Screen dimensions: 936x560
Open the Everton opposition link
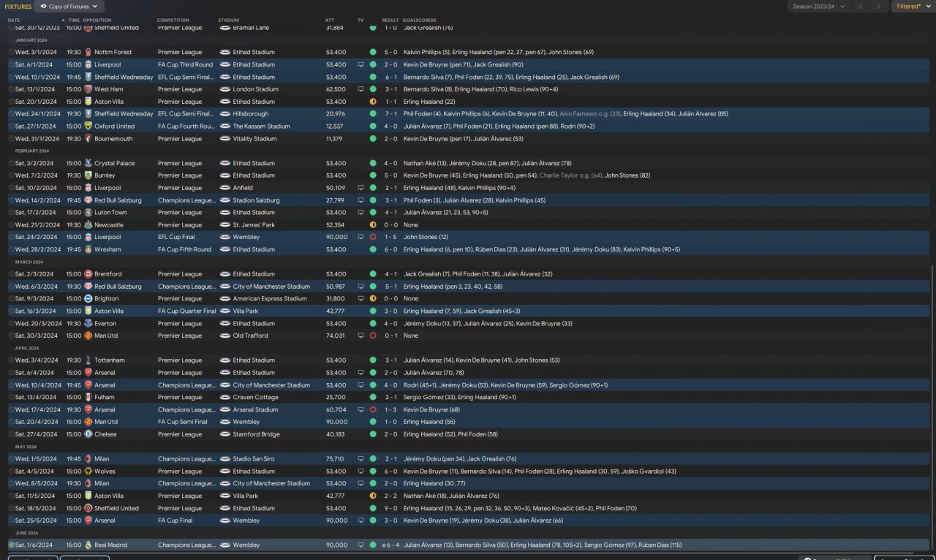pos(105,323)
